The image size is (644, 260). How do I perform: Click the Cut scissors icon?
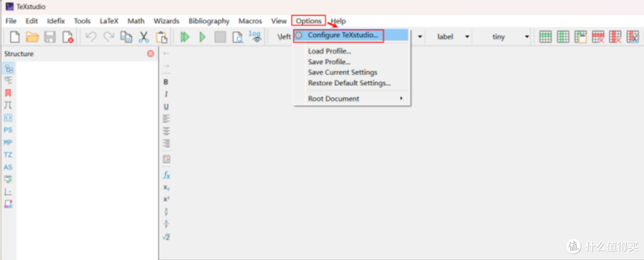click(x=144, y=37)
